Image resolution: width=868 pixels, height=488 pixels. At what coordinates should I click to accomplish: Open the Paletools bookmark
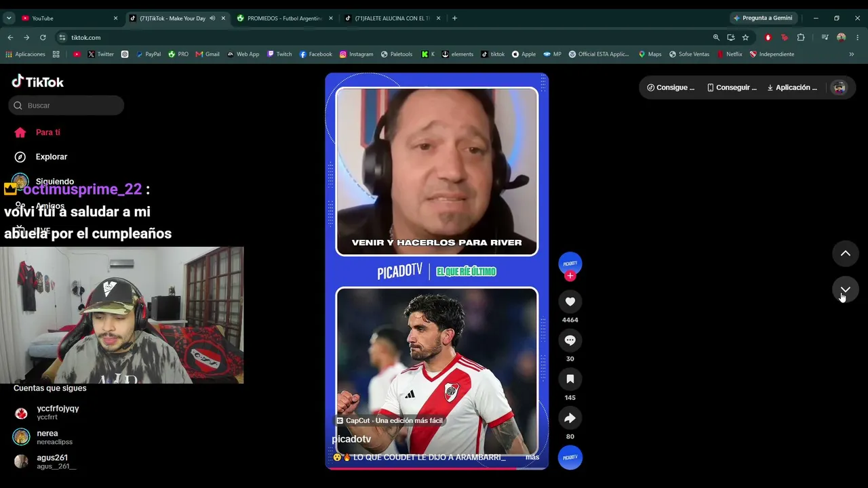(397, 54)
